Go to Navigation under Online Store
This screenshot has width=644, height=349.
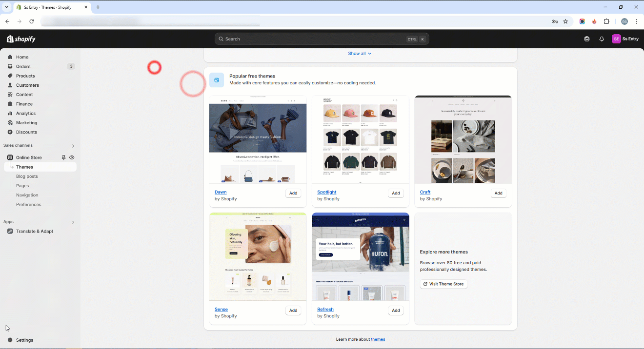coord(27,195)
